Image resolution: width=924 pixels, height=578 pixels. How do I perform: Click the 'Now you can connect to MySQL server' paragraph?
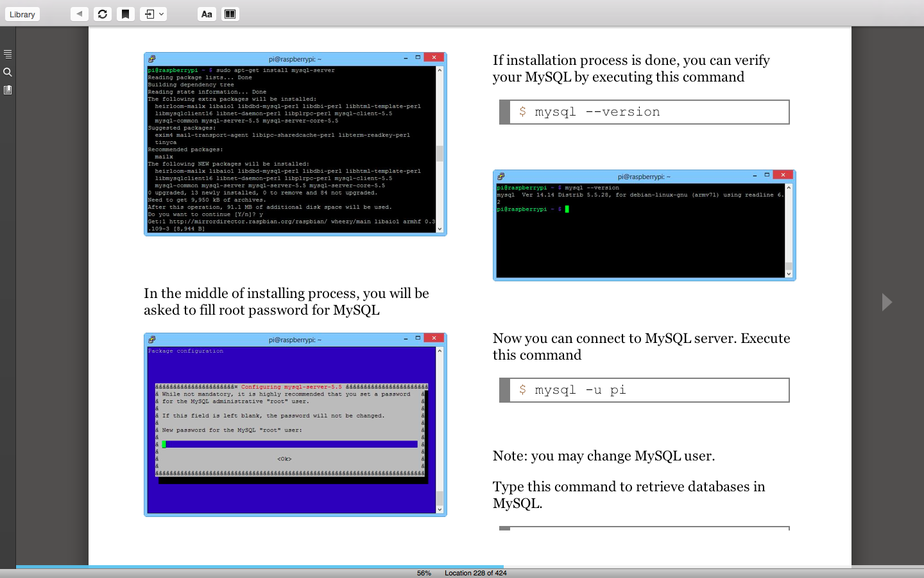click(x=642, y=347)
